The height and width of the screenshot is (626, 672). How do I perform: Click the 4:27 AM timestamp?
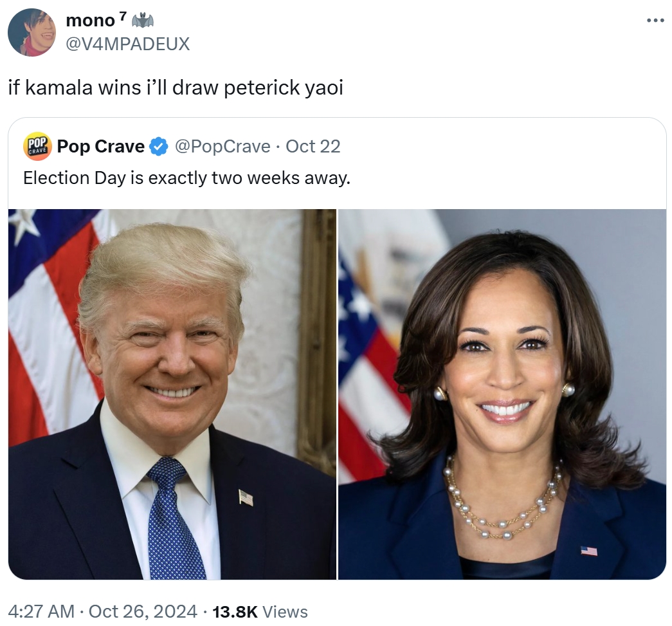41,611
